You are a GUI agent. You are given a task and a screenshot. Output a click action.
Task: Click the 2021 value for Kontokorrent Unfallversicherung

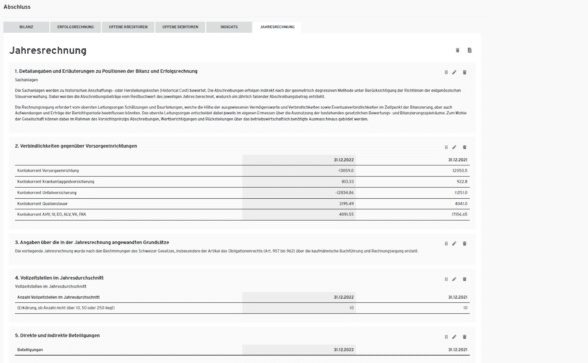[461, 193]
